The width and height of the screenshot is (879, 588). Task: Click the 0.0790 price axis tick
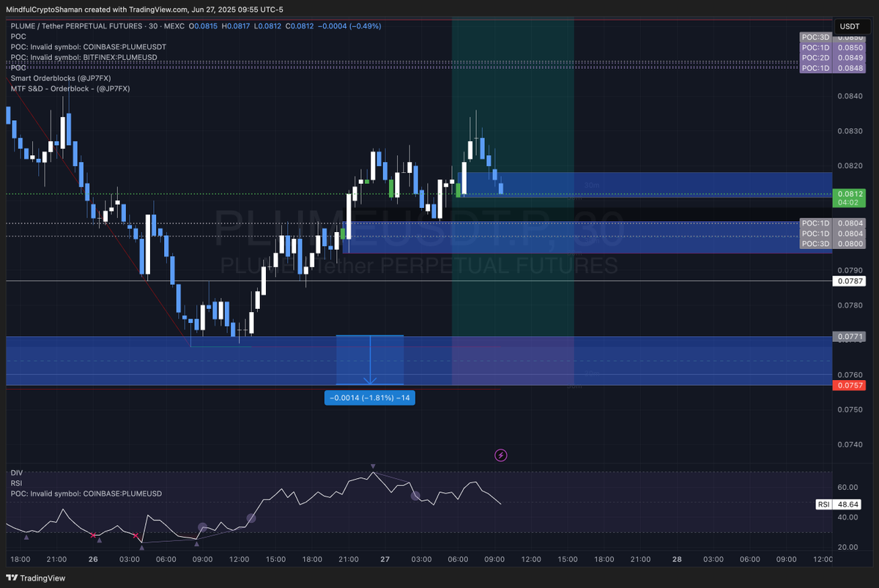pyautogui.click(x=850, y=270)
